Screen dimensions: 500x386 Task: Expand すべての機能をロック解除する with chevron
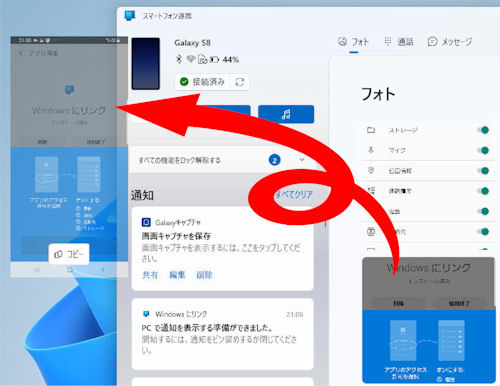(x=302, y=160)
